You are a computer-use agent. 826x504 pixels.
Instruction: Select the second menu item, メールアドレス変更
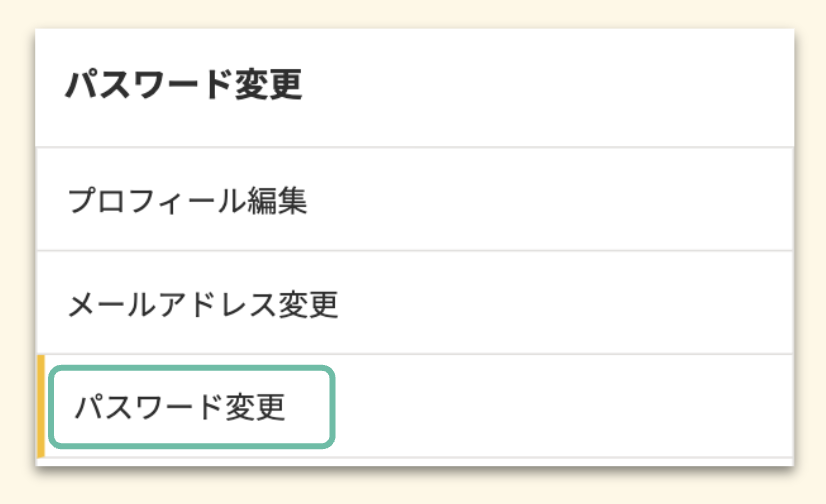(x=203, y=303)
